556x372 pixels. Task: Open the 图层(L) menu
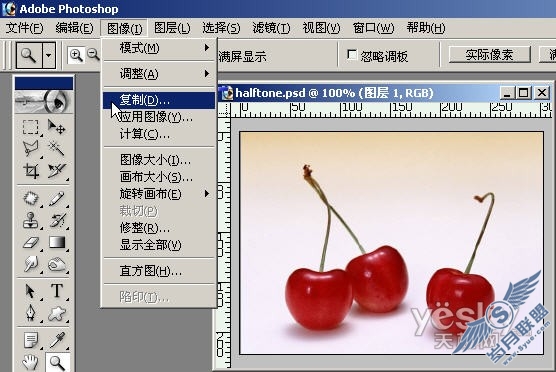(x=172, y=28)
